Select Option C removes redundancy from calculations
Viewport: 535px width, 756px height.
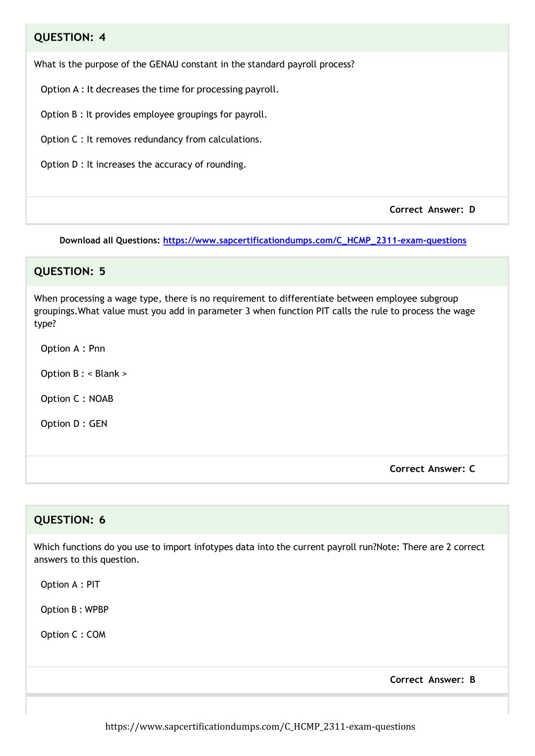click(x=152, y=139)
